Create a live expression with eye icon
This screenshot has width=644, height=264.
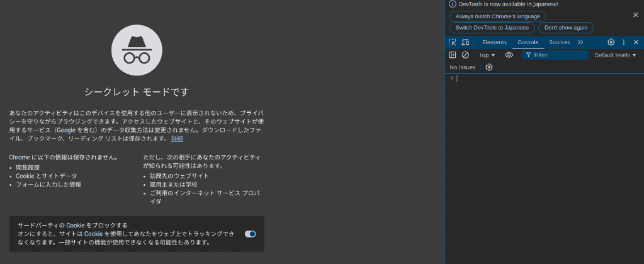509,55
